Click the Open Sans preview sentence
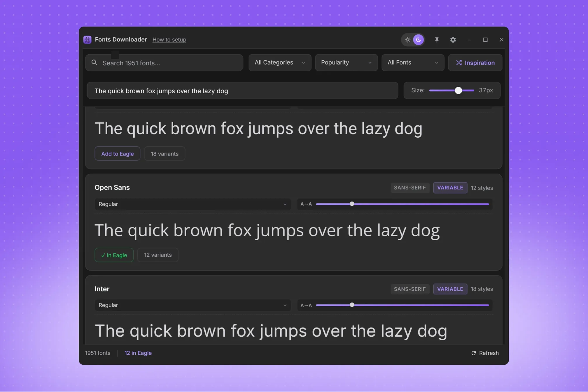The height and width of the screenshot is (392, 588). [267, 231]
